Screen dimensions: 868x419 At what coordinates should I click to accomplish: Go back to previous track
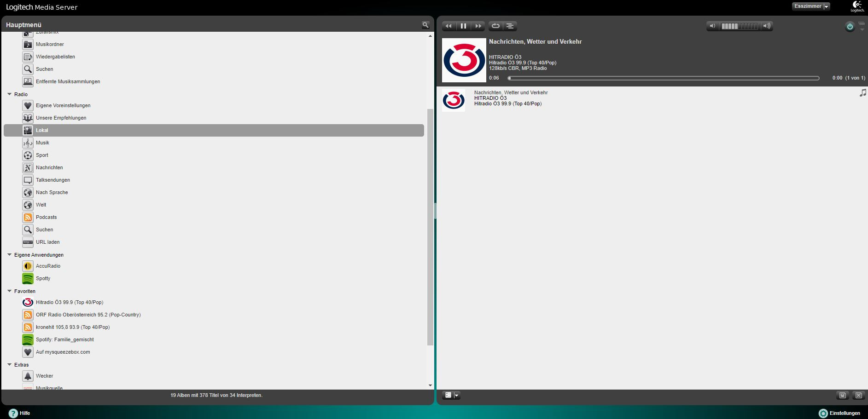449,26
